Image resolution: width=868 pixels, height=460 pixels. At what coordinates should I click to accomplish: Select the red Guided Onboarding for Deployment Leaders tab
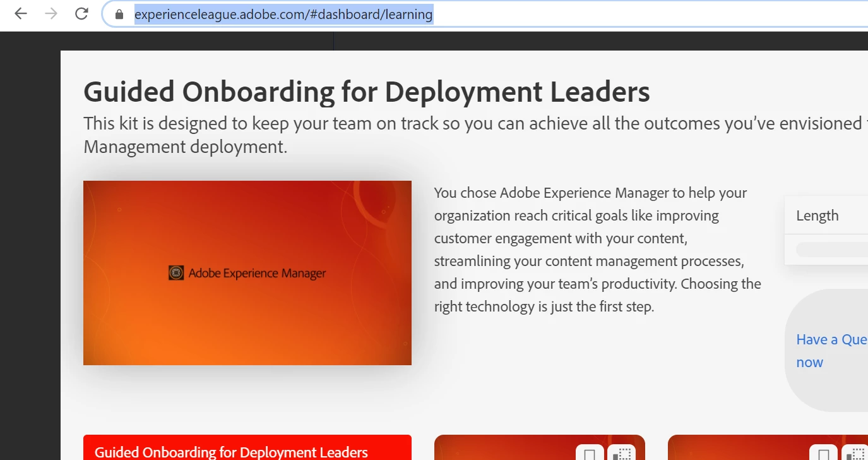pos(247,447)
